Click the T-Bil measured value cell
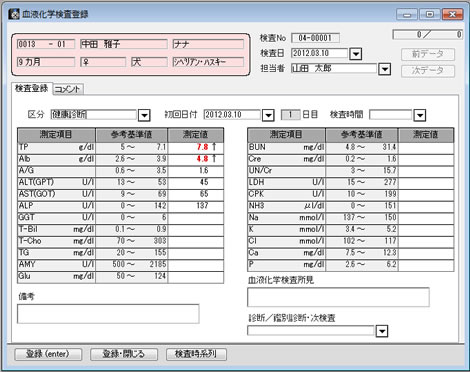 (196, 229)
